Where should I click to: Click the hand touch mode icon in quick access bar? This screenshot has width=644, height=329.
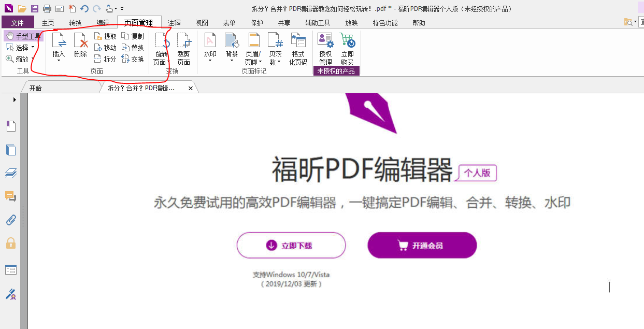[109, 8]
